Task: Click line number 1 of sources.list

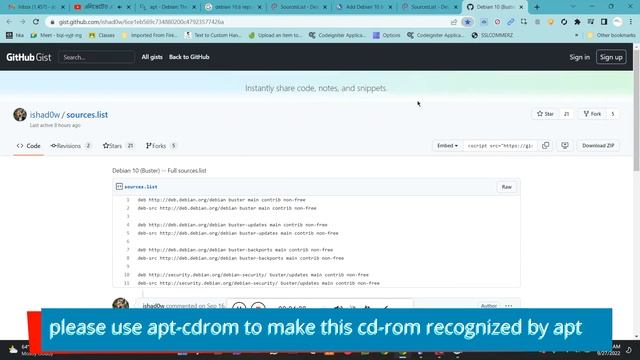Action: pos(128,200)
